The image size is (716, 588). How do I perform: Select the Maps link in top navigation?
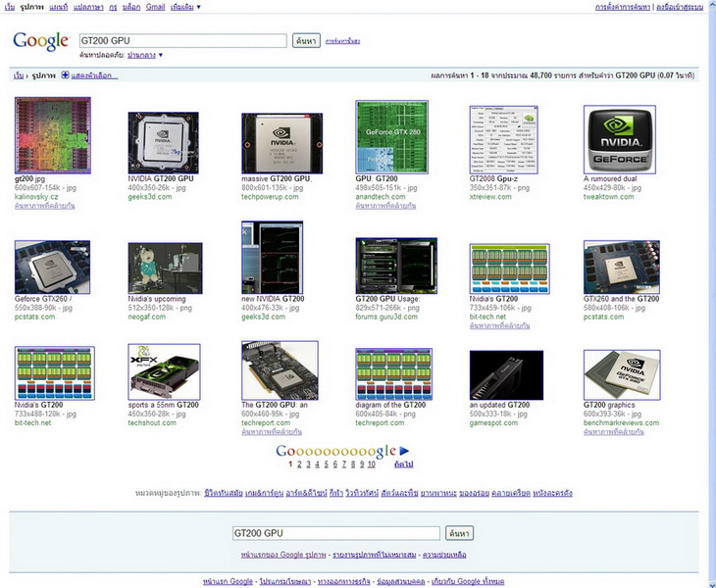[59, 7]
